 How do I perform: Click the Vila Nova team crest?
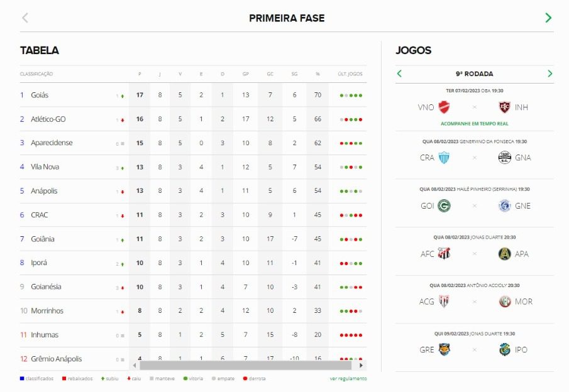[445, 107]
